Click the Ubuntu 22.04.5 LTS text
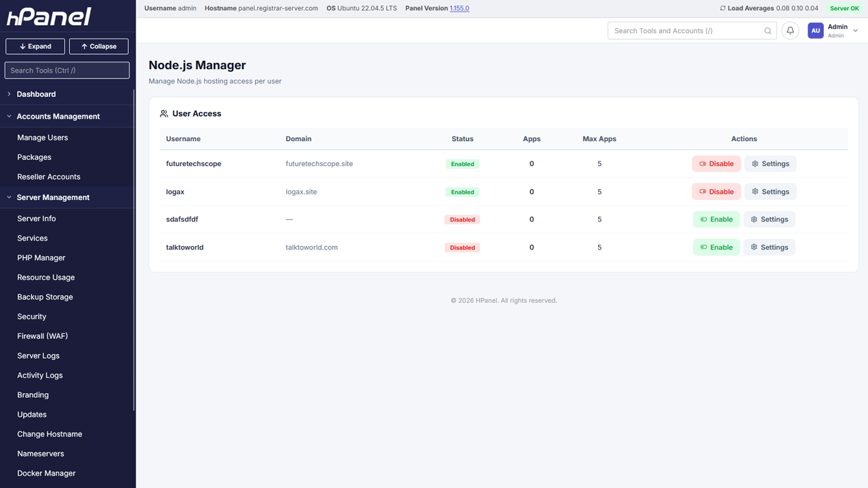868x488 pixels. point(368,8)
